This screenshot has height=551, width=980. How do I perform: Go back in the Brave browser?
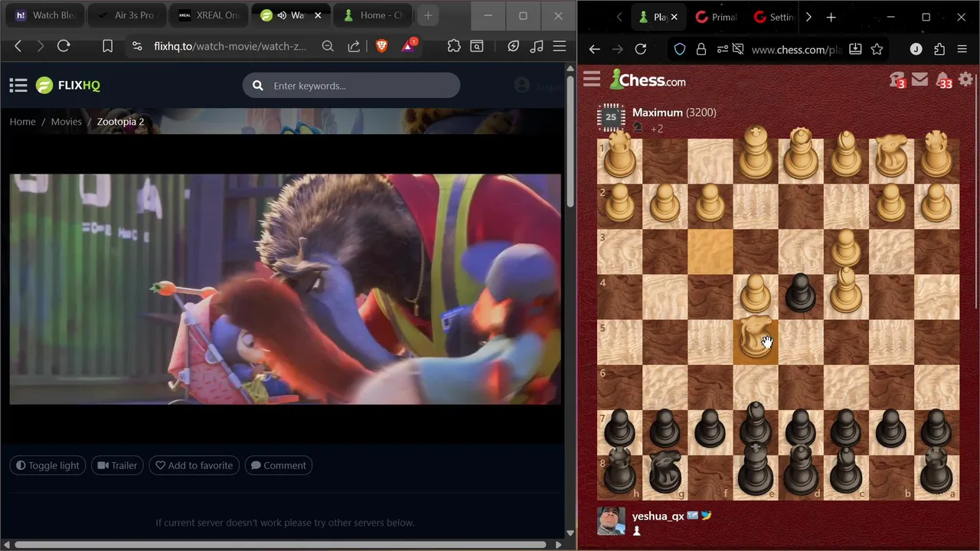click(18, 47)
